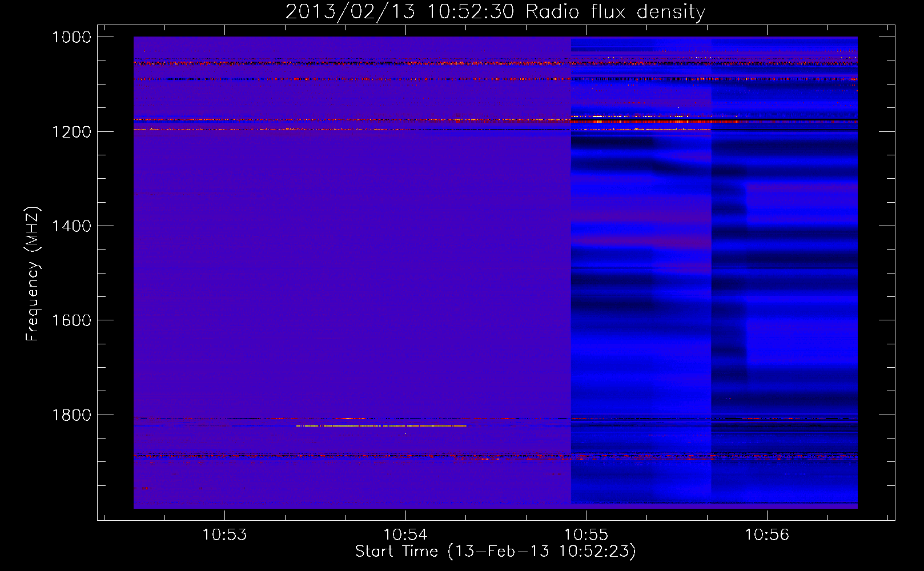
Task: Click the 10:55 time tick label
Action: (586, 534)
